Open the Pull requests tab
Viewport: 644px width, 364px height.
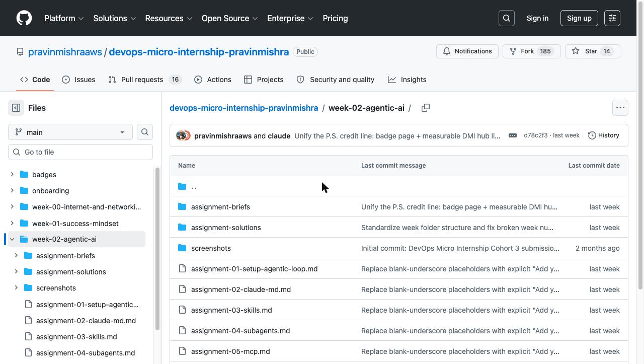coord(144,80)
